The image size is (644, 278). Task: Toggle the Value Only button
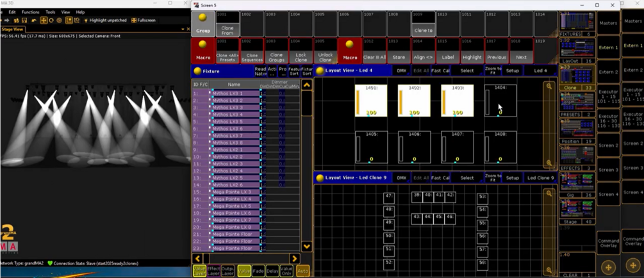click(286, 271)
